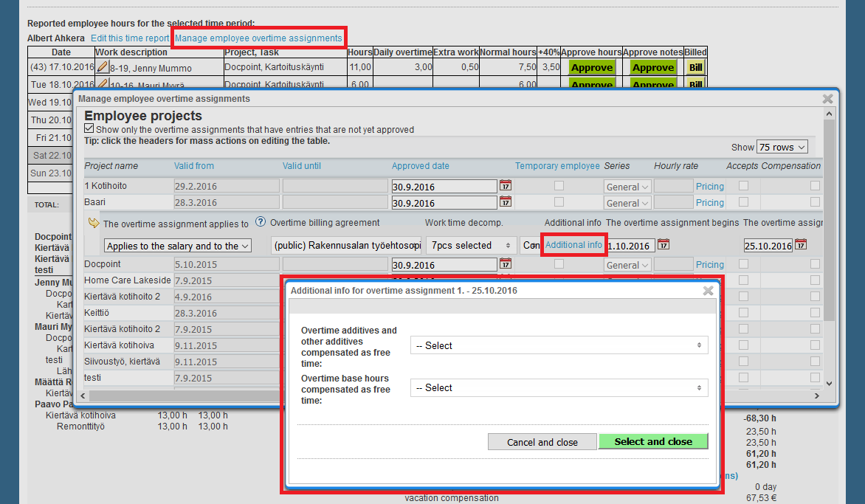Check Accepts checkbox for Docpoint row

744,264
